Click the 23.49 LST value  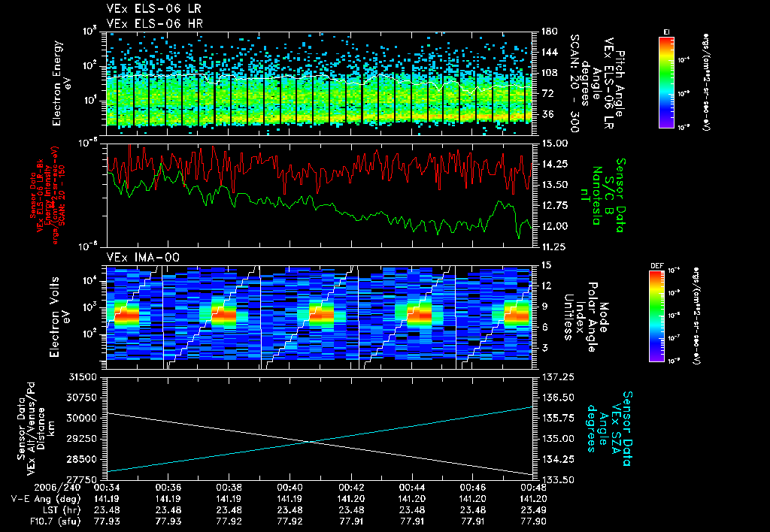pyautogui.click(x=533, y=510)
